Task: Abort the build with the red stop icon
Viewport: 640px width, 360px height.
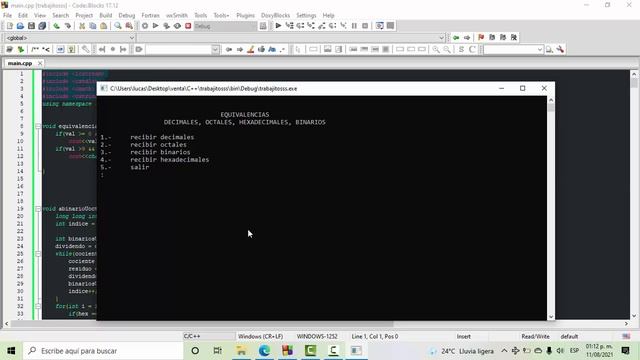Action: coord(188,26)
